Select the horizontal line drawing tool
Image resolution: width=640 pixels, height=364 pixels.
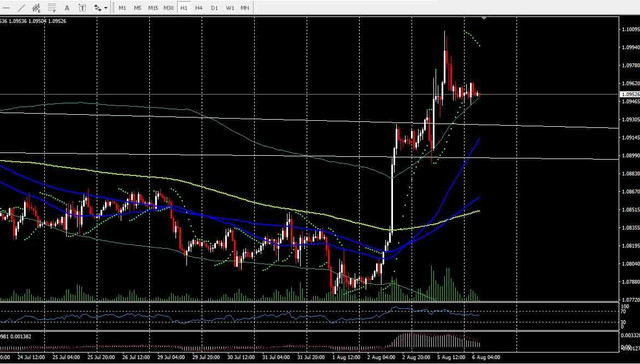pos(6,8)
